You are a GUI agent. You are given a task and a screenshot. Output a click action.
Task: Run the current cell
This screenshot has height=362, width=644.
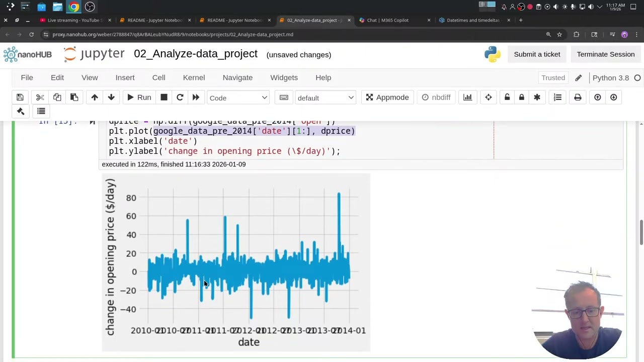139,98
